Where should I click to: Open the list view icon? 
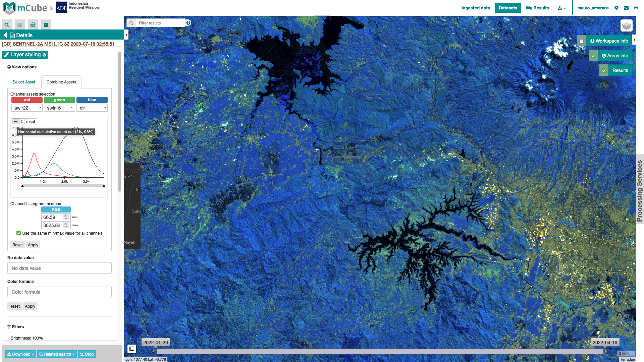click(20, 25)
